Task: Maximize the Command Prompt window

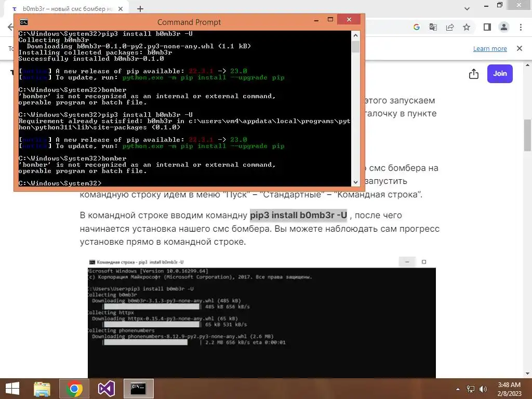Action: 330,20
